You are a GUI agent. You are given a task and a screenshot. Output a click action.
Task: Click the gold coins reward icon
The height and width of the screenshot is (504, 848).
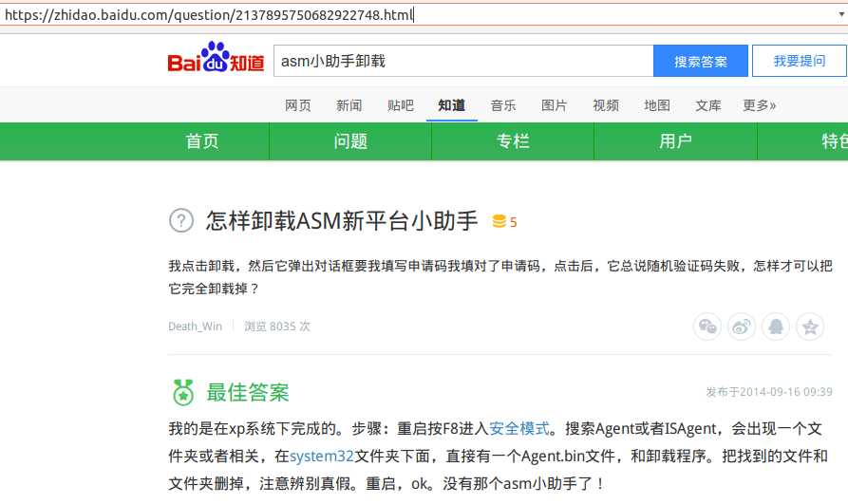pyautogui.click(x=499, y=221)
